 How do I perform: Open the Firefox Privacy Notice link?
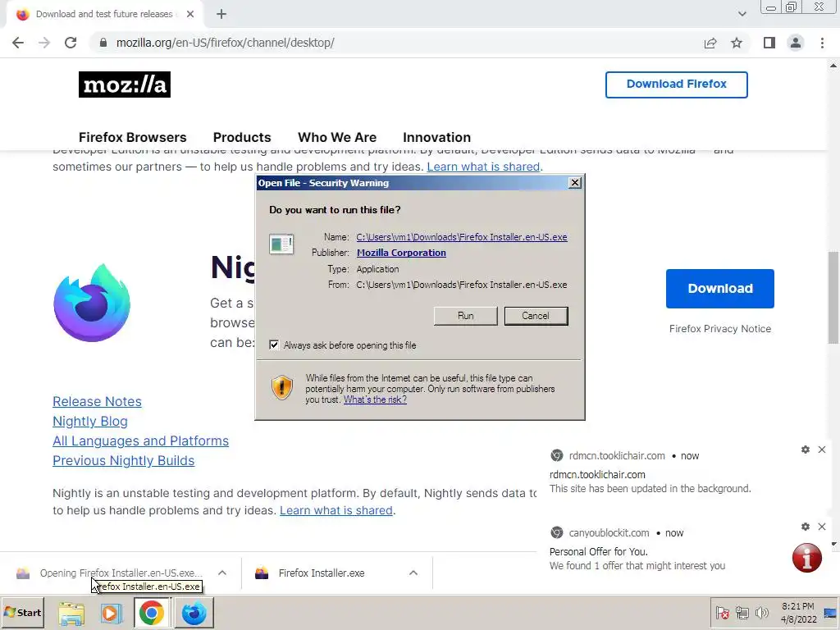720,329
